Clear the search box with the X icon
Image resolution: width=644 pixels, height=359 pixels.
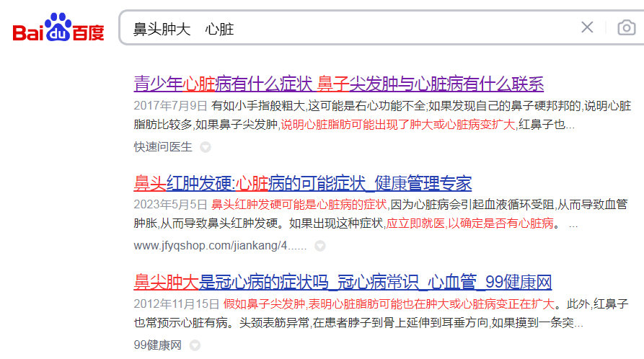point(587,27)
